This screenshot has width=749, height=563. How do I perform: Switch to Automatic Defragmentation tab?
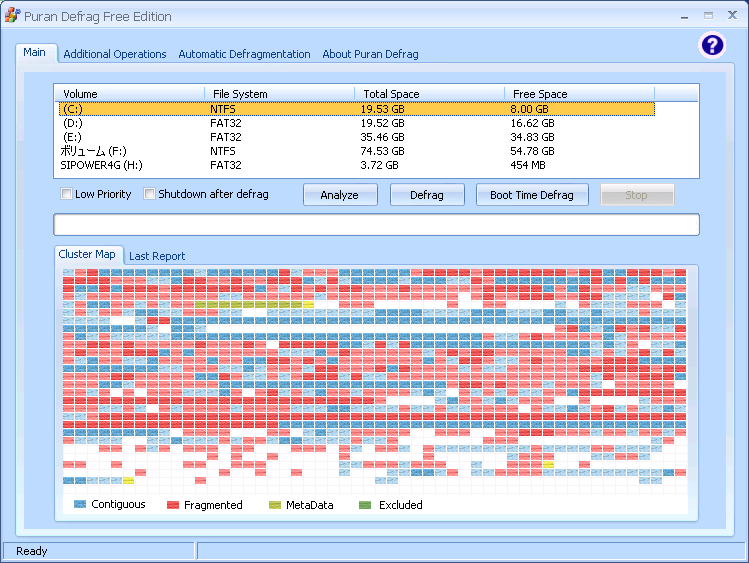tap(244, 54)
